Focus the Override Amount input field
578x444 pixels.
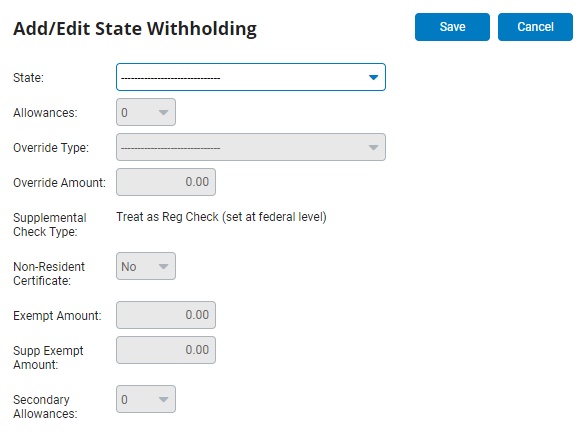coord(166,182)
